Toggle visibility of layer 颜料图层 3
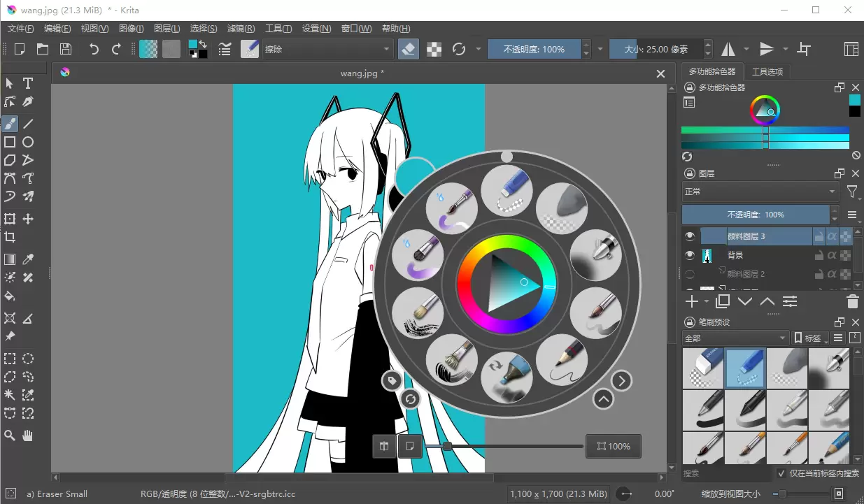Image resolution: width=864 pixels, height=504 pixels. (690, 236)
